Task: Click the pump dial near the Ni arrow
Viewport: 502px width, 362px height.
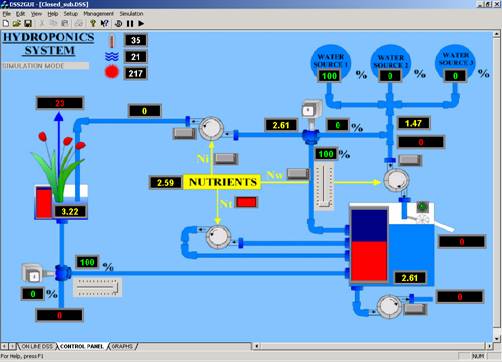Action: coord(211,128)
